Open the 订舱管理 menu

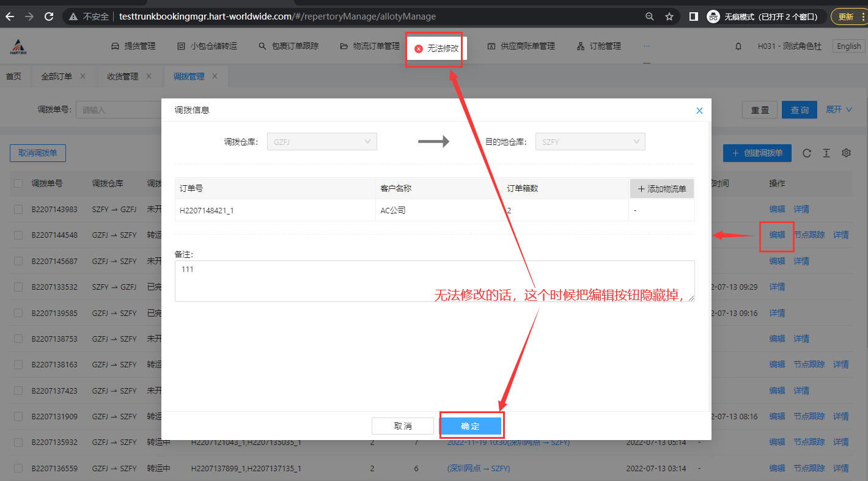pos(599,46)
